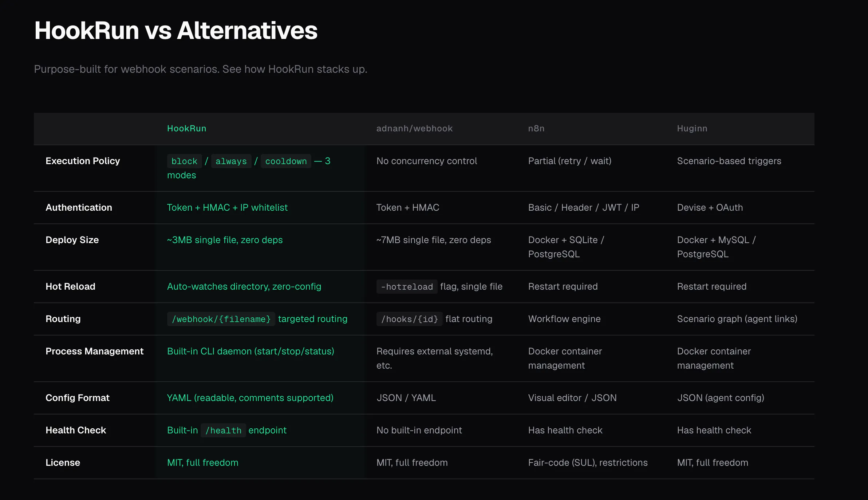868x500 pixels.
Task: Click the "Hot Reload" row label
Action: point(71,286)
